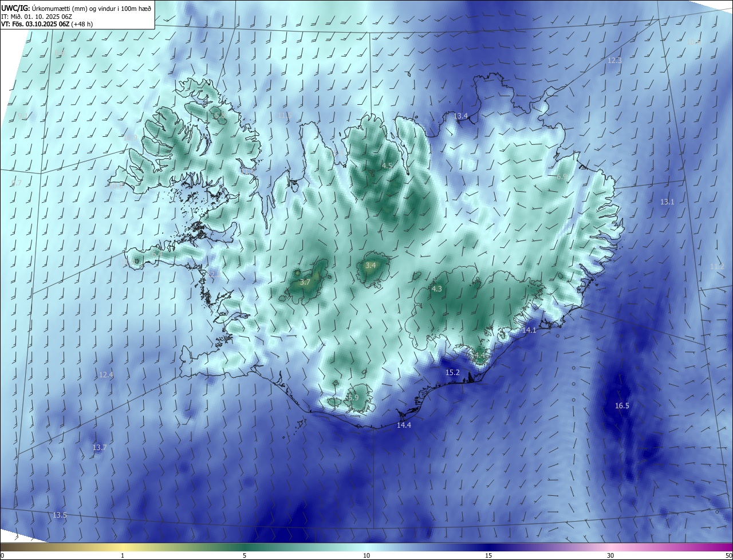The height and width of the screenshot is (560, 733).
Task: Click the 14.4 value label on the south coast
Action: [x=404, y=425]
